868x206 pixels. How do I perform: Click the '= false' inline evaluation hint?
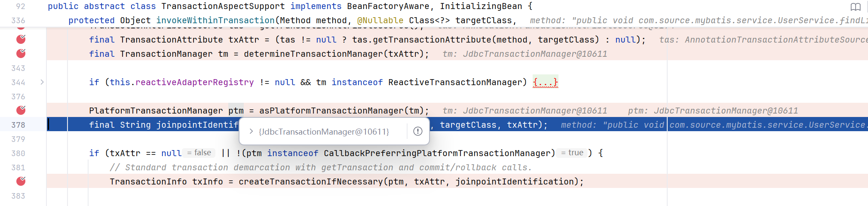199,153
